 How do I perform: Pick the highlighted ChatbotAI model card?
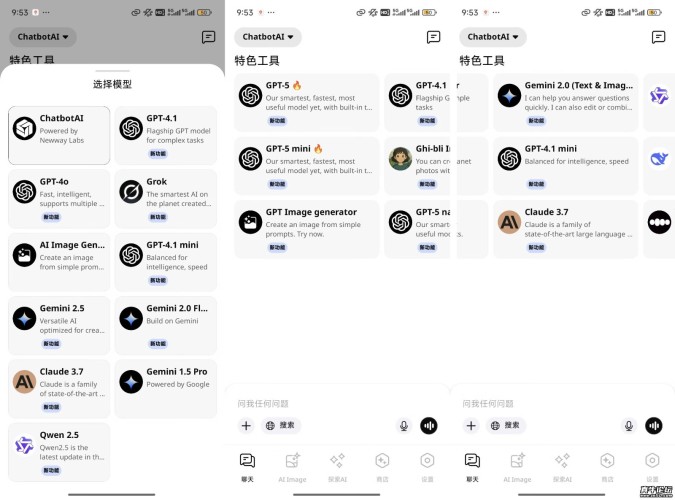click(x=59, y=135)
